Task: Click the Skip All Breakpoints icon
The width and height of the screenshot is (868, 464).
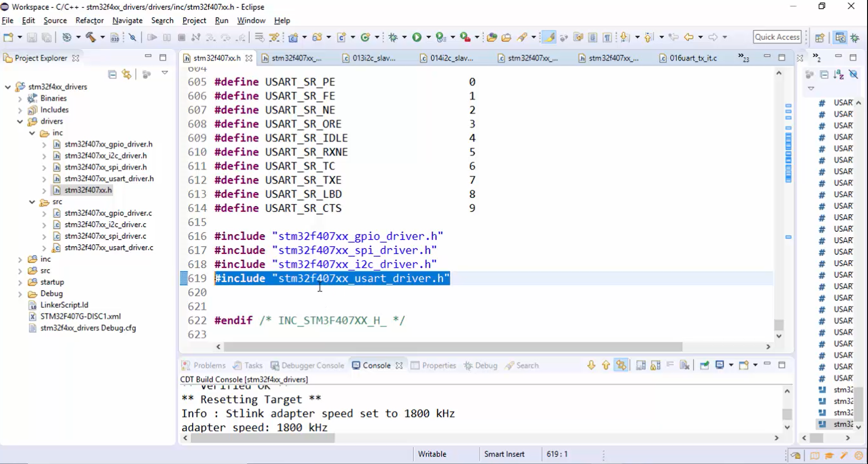Action: [x=132, y=37]
